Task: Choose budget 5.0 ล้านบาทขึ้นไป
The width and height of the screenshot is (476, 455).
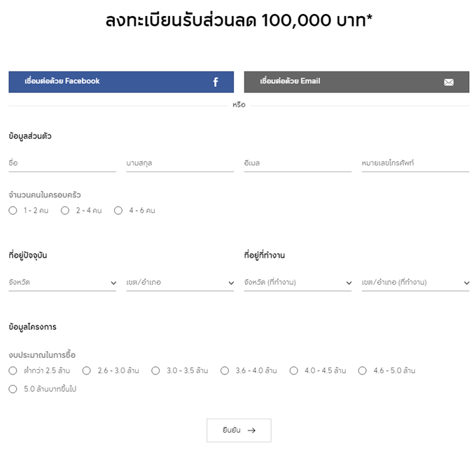Action: 13,389
